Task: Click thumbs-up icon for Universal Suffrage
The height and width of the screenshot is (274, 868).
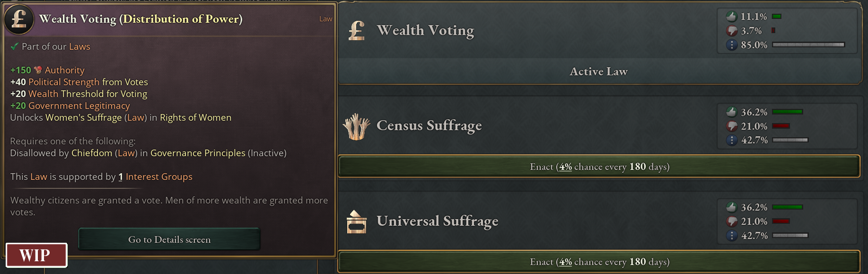Action: point(732,207)
